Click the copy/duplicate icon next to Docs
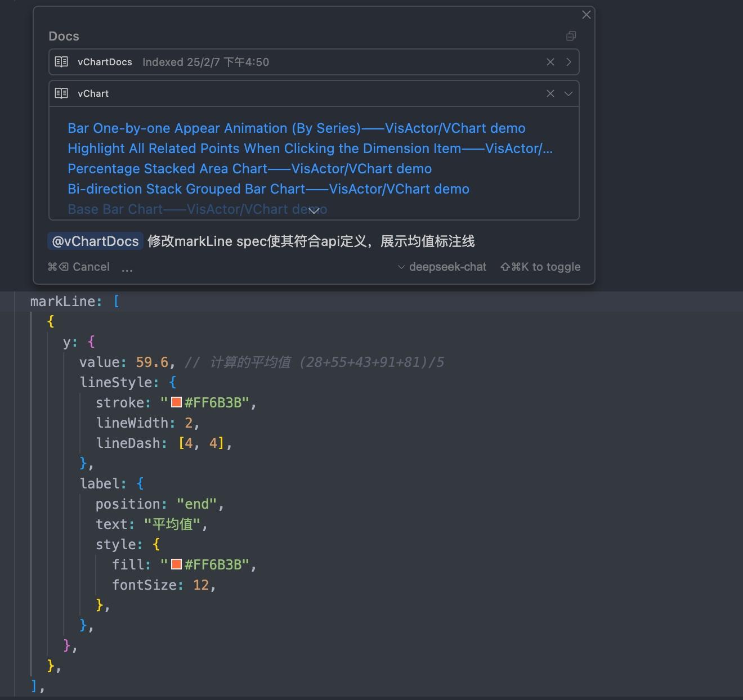 tap(571, 36)
